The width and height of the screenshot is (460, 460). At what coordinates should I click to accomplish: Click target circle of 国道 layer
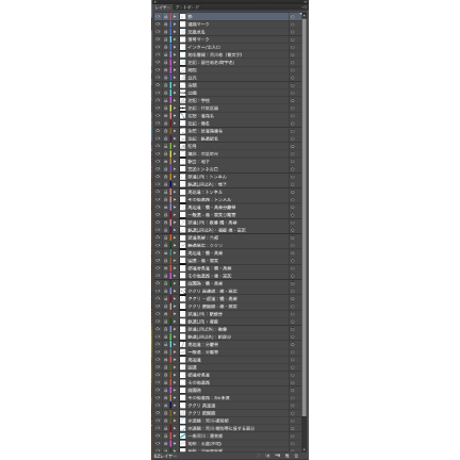click(292, 367)
